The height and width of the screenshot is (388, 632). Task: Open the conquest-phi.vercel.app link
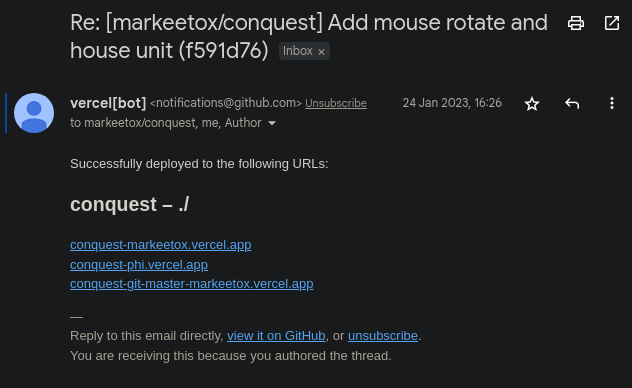(139, 265)
